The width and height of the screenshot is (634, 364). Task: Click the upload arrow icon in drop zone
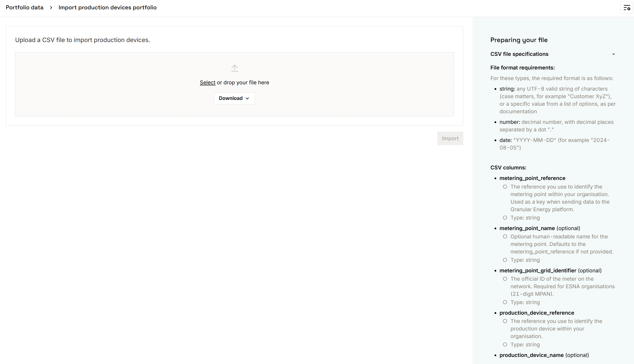(234, 68)
